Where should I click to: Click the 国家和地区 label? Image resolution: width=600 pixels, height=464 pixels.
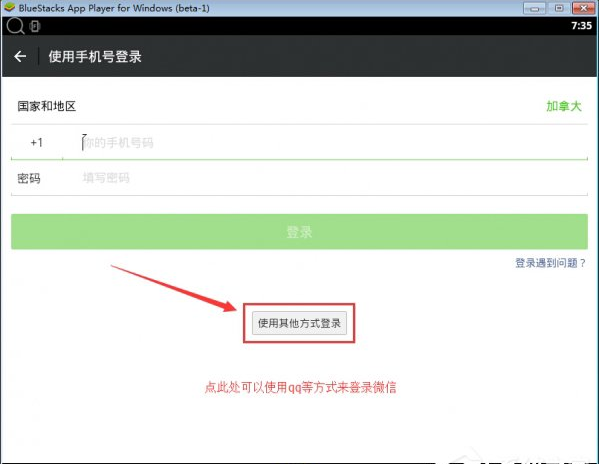click(x=47, y=106)
